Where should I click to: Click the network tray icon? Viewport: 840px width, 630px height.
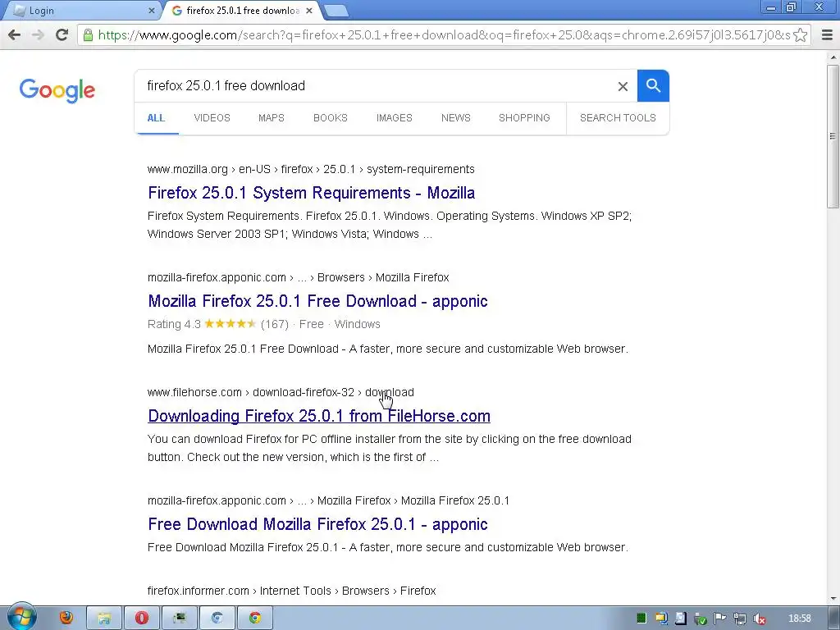coord(740,619)
